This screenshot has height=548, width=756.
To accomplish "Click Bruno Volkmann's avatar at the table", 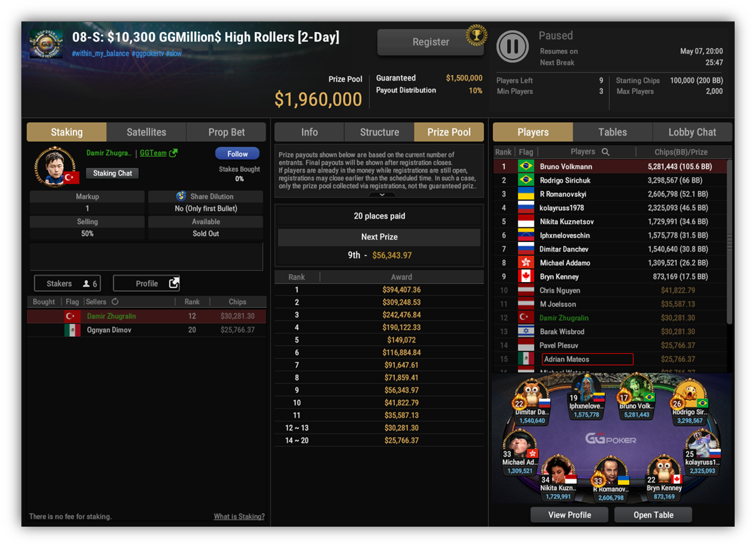I will point(635,389).
